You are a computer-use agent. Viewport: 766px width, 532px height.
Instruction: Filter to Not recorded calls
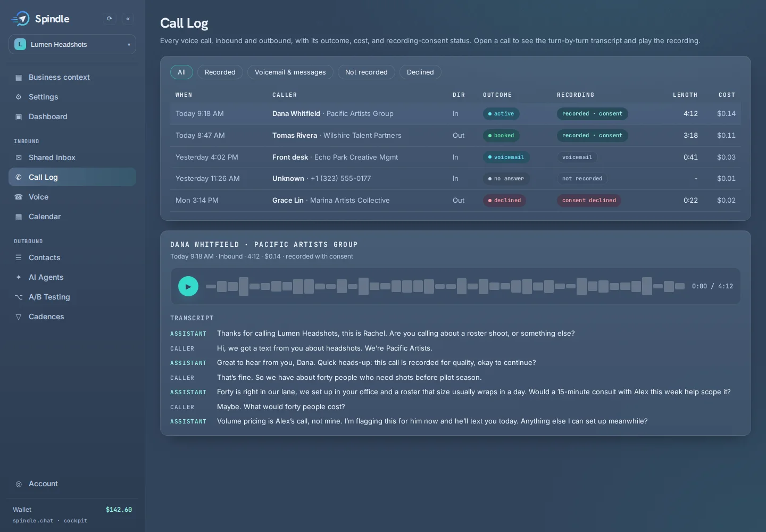click(x=367, y=72)
